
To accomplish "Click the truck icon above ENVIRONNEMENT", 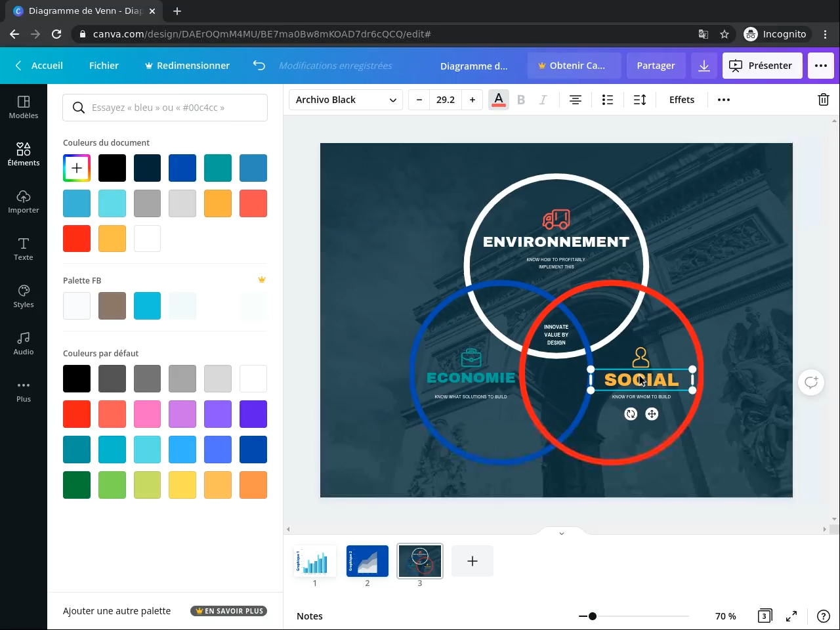I will point(556,219).
